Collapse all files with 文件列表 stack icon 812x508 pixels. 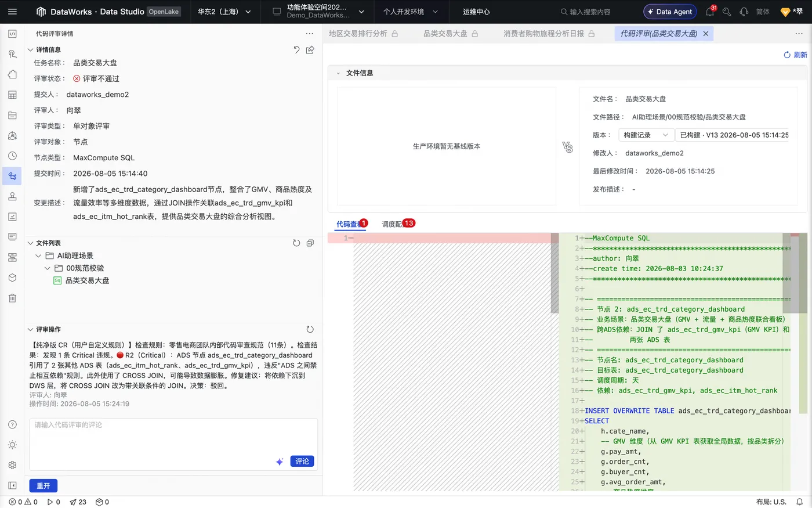tap(310, 243)
